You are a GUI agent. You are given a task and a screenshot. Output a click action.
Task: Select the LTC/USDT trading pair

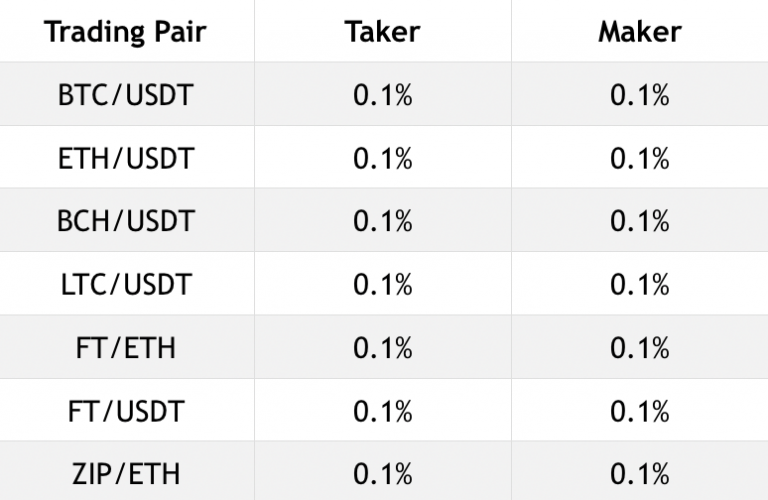pos(126,284)
